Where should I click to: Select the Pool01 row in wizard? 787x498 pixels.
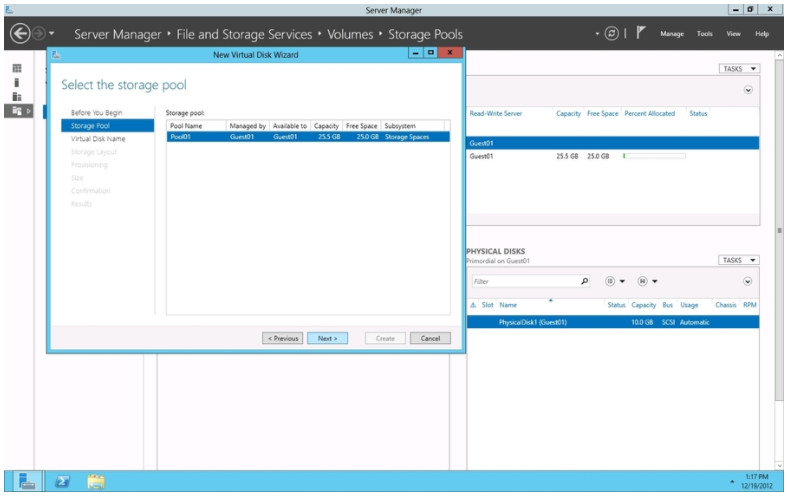pyautogui.click(x=308, y=137)
